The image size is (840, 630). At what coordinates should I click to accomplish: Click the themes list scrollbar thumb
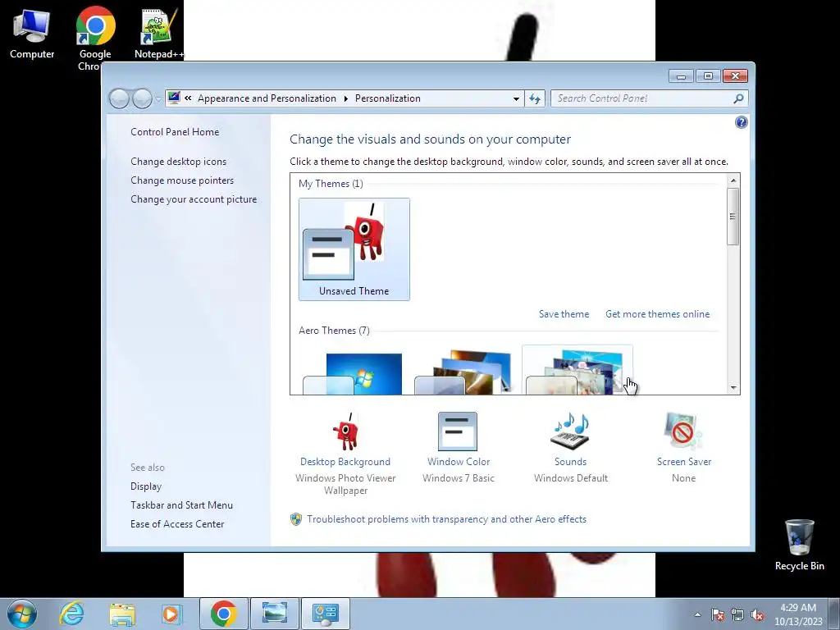point(733,217)
